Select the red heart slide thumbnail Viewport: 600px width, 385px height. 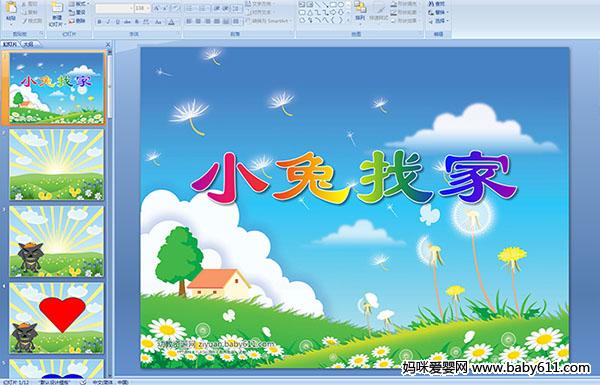(x=57, y=318)
